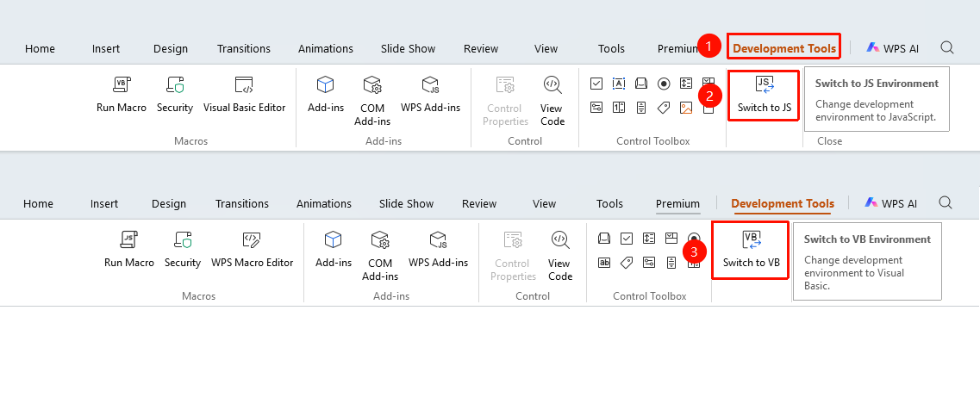Insert List Box control from lower toolbox
The image size is (980, 416).
coord(649,238)
